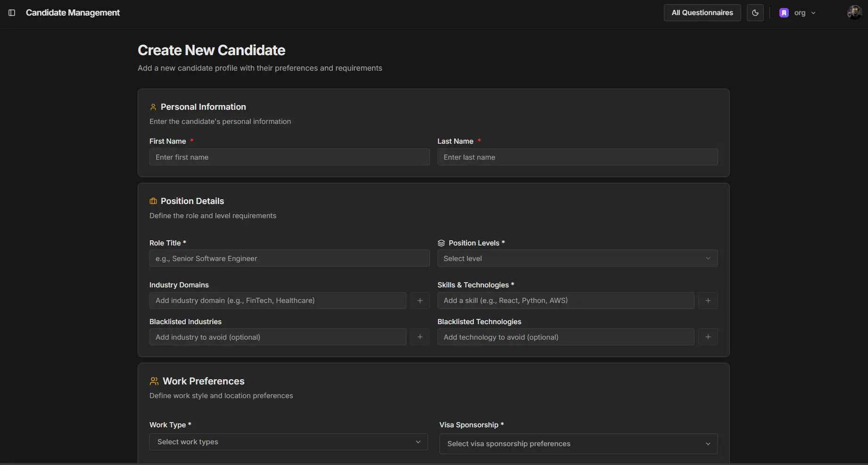Add industry domain with plus button
This screenshot has width=868, height=465.
click(420, 301)
